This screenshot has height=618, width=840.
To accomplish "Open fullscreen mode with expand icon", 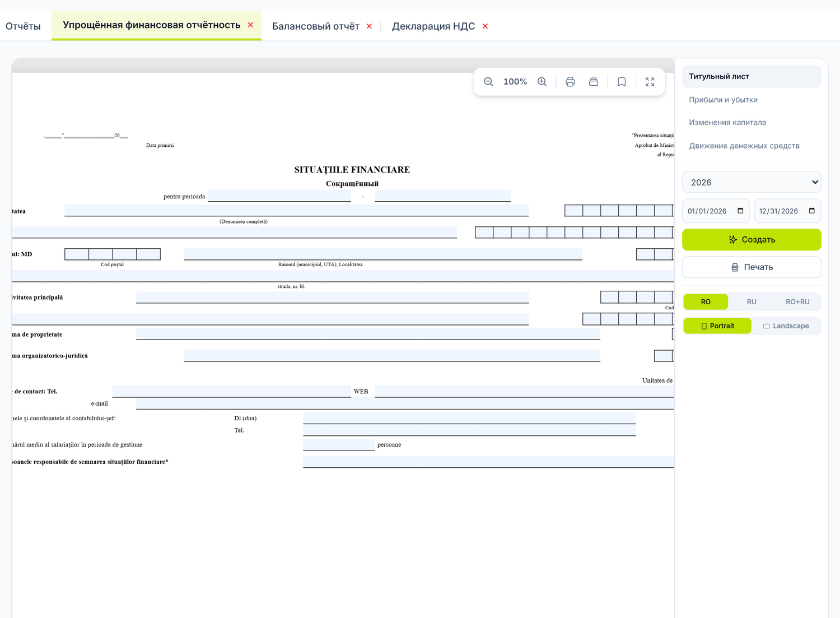I will 650,82.
